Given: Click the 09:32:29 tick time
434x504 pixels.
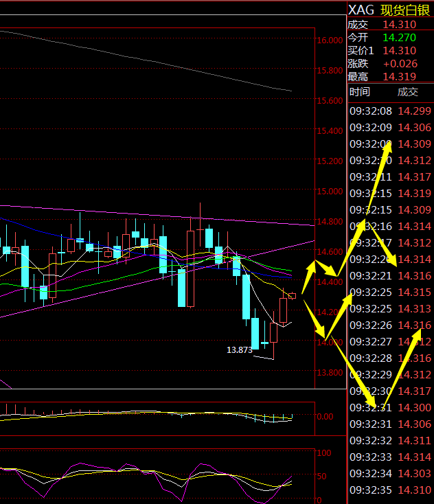Looking at the screenshot, I should point(371,375).
